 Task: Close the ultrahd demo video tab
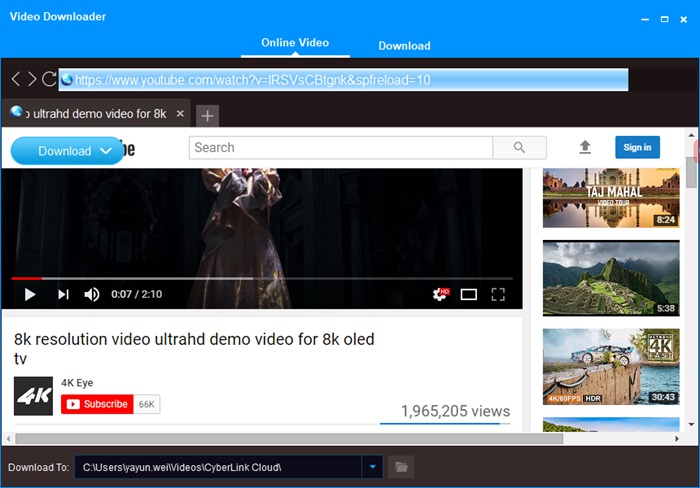click(180, 113)
